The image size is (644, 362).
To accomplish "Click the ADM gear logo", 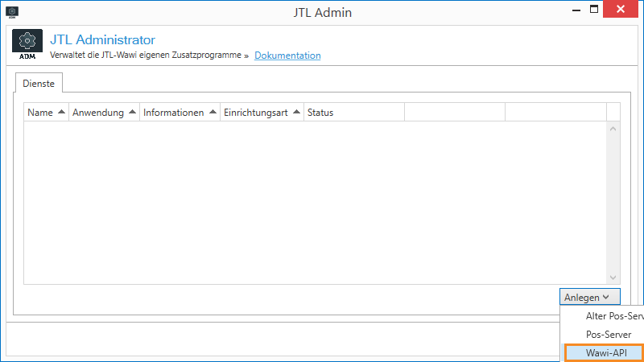I will tap(27, 45).
